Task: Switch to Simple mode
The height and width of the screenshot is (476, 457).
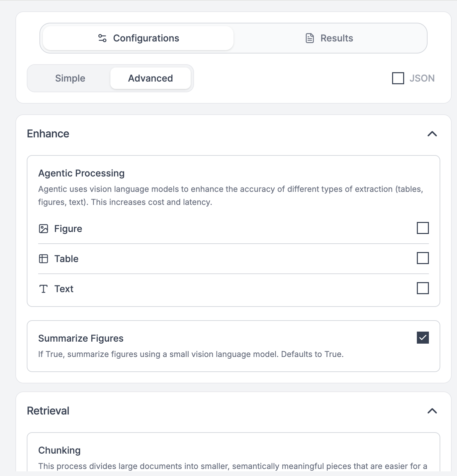Action: 70,78
